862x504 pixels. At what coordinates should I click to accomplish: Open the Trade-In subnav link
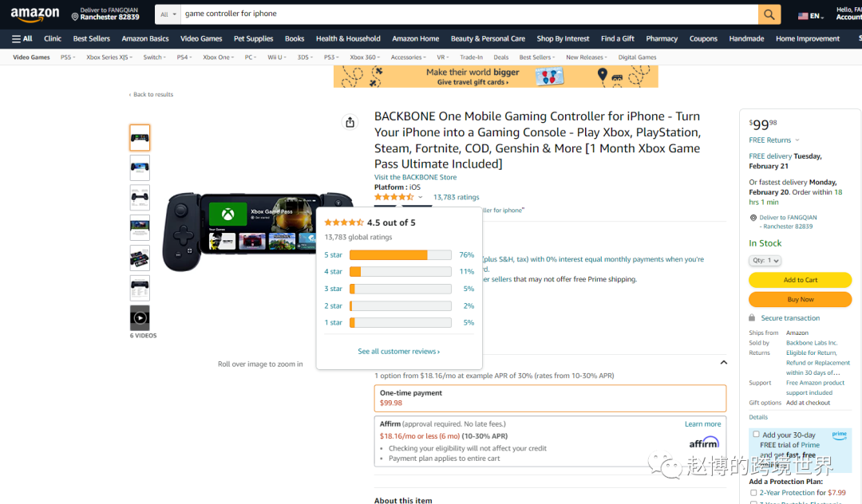471,57
